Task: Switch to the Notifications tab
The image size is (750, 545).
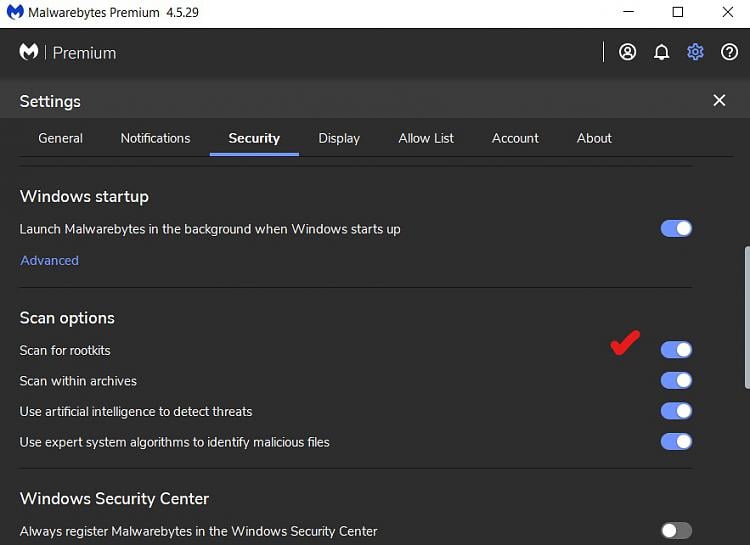Action: [x=155, y=138]
